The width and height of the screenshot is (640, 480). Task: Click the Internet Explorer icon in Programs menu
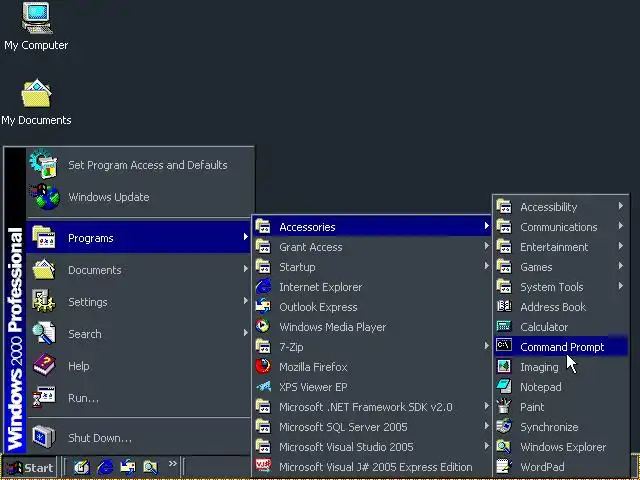(x=263, y=287)
